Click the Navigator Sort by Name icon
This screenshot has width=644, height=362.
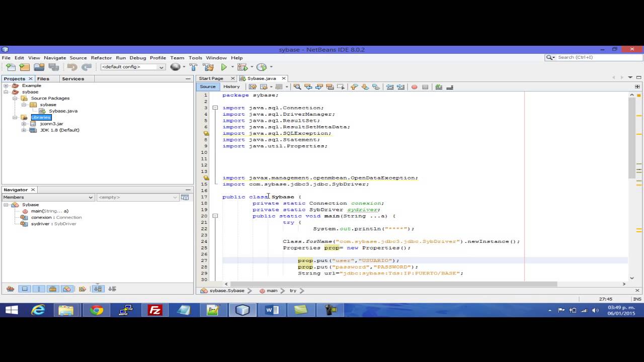(x=98, y=289)
